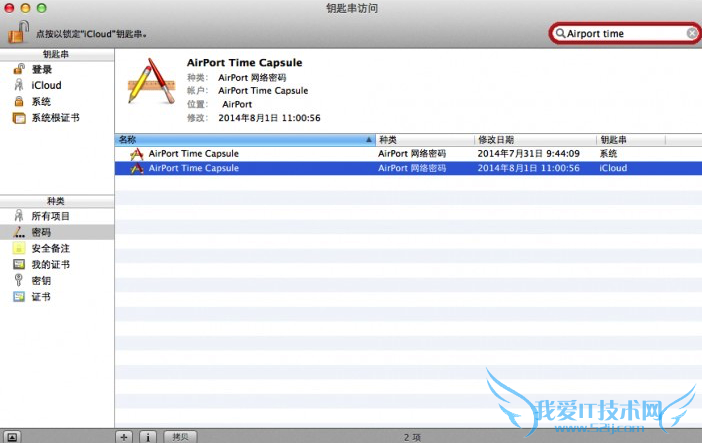Click the locked padlock icon beside 系统
The width and height of the screenshot is (702, 443).
point(19,101)
